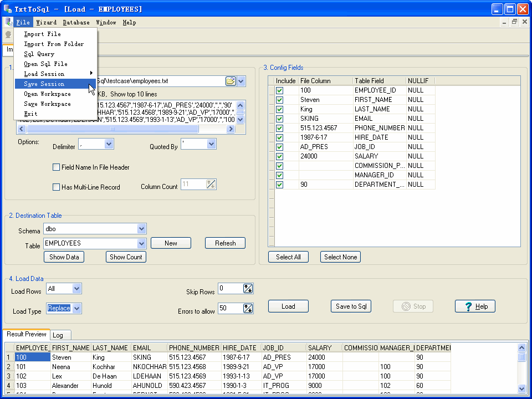Viewport: 532px width, 399px height.
Task: Click the Select None button
Action: (x=341, y=257)
